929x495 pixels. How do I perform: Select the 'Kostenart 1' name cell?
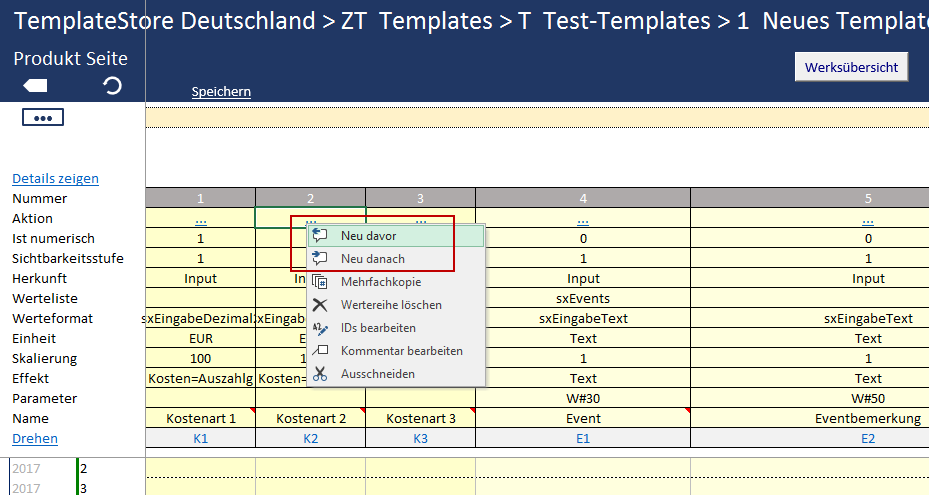200,419
